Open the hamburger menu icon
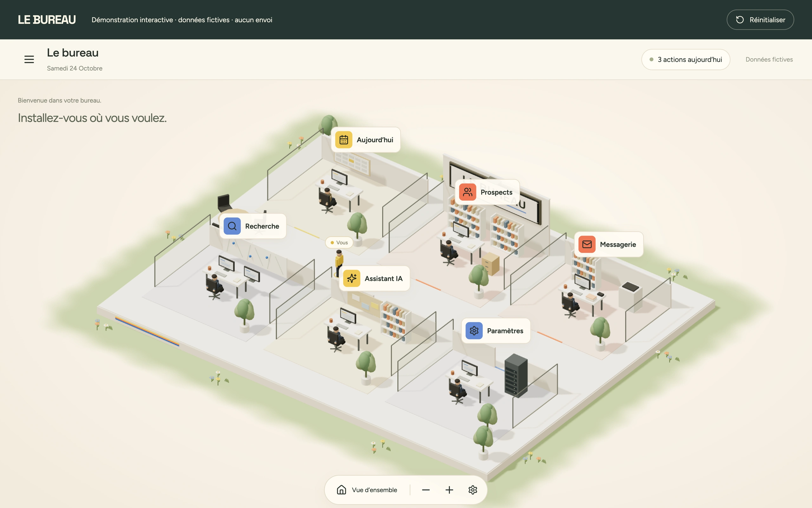Viewport: 812px width, 508px height. point(29,59)
